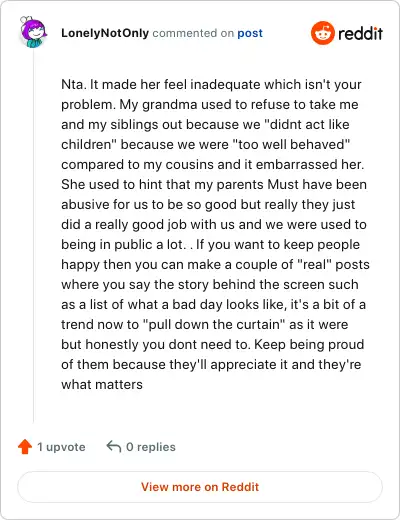
Task: Click the orange upvote arrow icon
Action: tap(25, 447)
